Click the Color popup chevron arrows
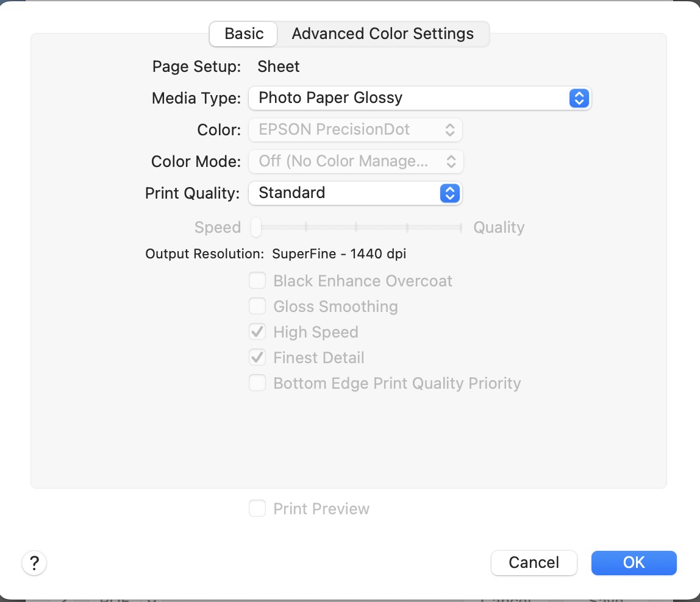Image resolution: width=700 pixels, height=602 pixels. point(450,130)
